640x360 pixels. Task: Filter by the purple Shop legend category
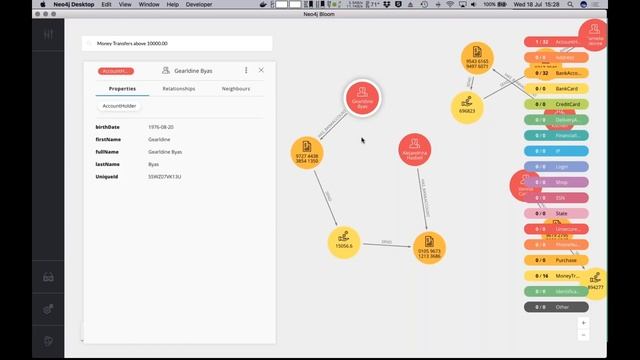pos(556,182)
